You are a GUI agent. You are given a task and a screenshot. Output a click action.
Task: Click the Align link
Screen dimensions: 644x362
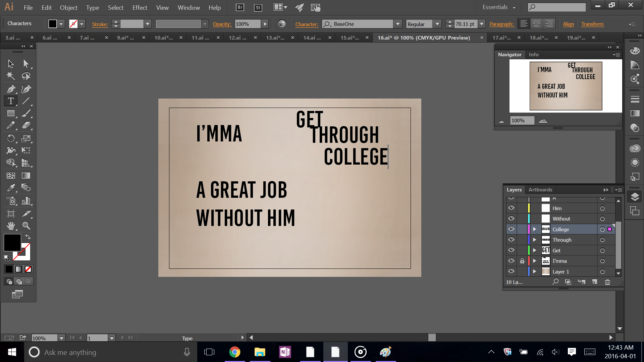click(x=568, y=24)
